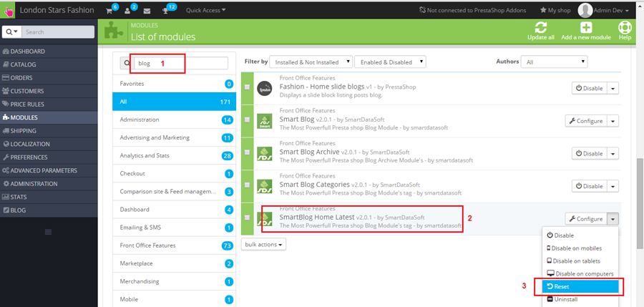
Task: Open the Catalog sidebar menu
Action: pos(49,64)
